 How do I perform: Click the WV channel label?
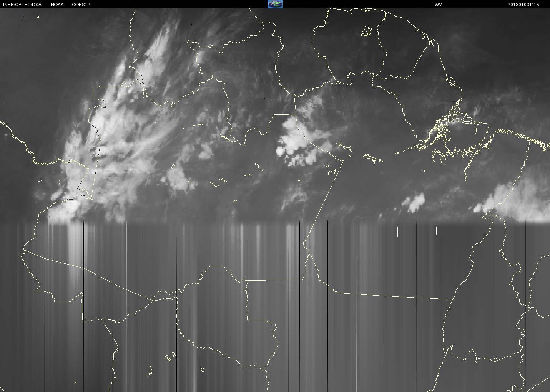438,5
